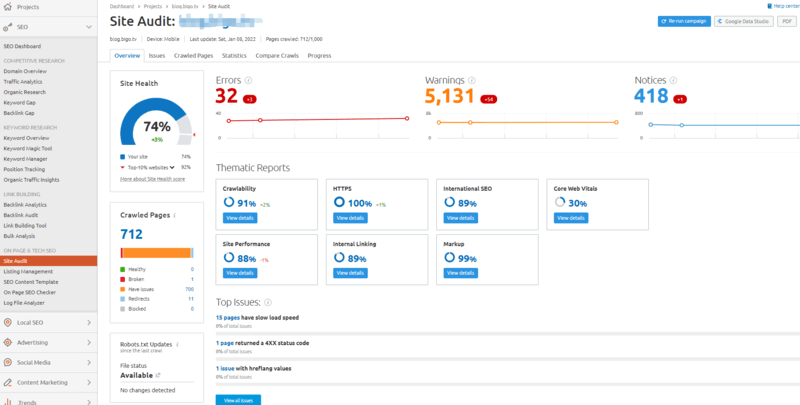Click the Local SEO pin icon
Viewport: 800px width, 405px height.
click(x=7, y=322)
